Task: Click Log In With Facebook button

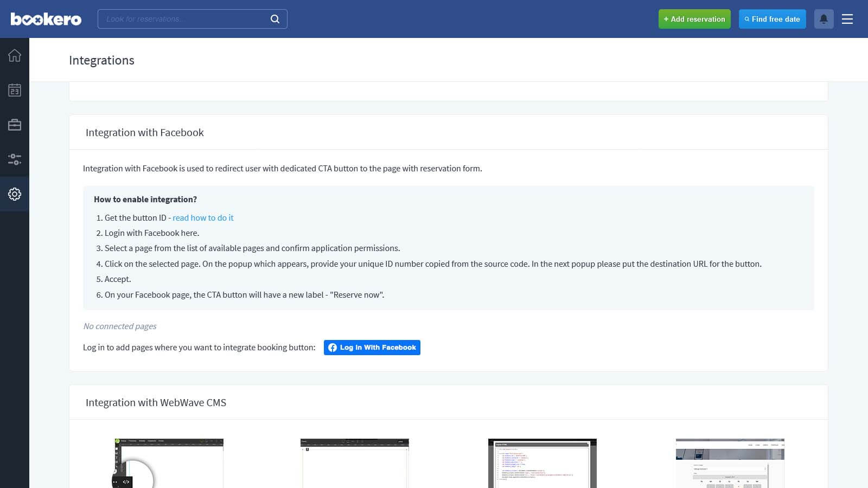Action: pos(372,348)
